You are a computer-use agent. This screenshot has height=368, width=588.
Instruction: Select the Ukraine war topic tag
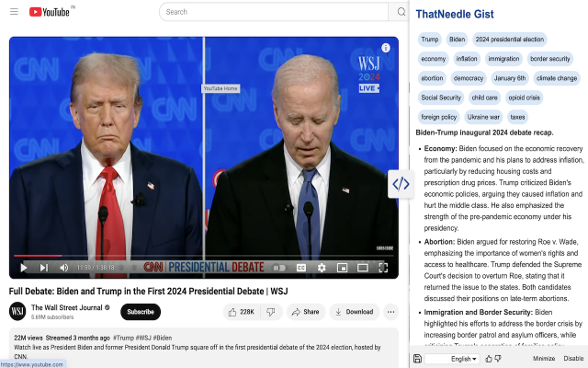[483, 117]
